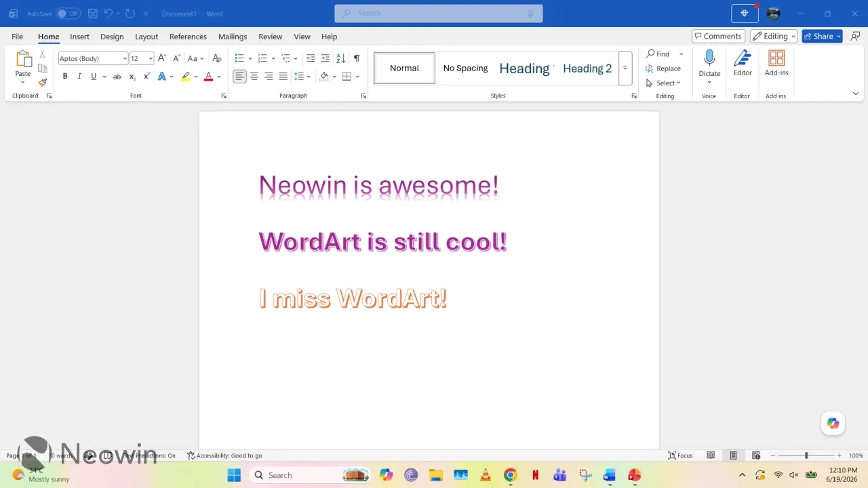Decrease font size with shrink icon
The height and width of the screenshot is (488, 868).
point(176,58)
